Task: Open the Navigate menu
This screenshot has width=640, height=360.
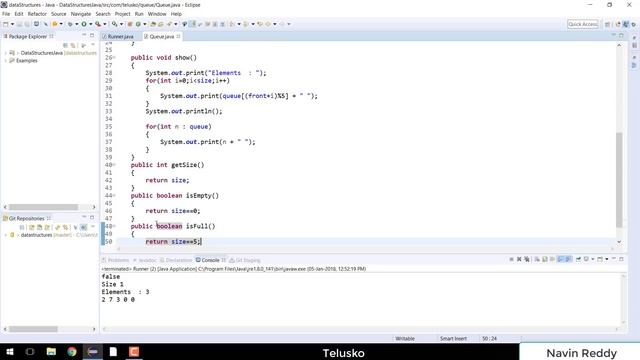Action: tap(81, 14)
